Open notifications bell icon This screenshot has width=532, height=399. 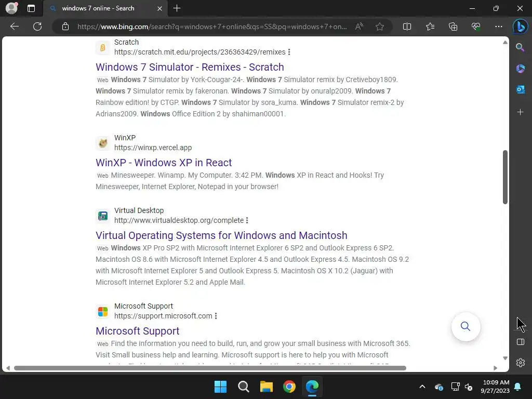coord(518,387)
